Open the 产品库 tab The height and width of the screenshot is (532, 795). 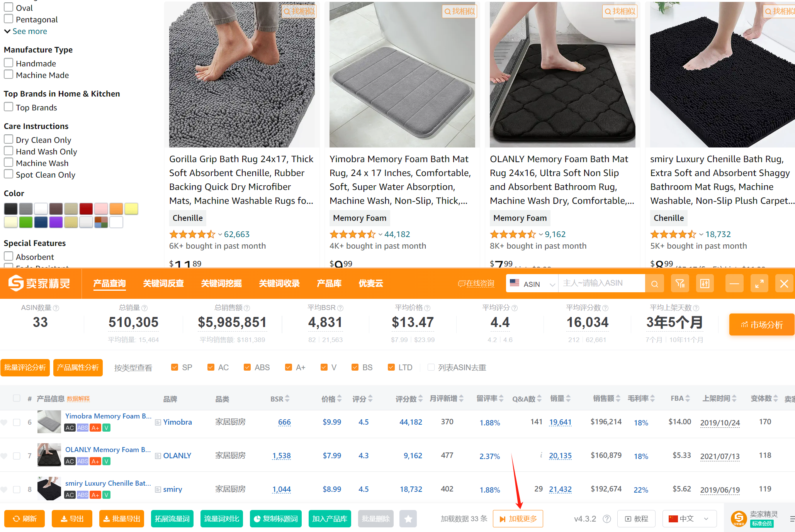329,283
